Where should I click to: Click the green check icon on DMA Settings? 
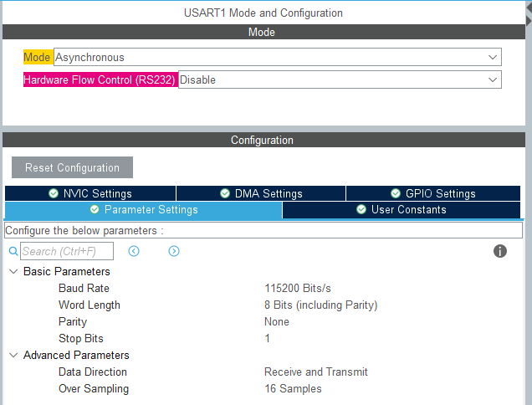(x=225, y=193)
